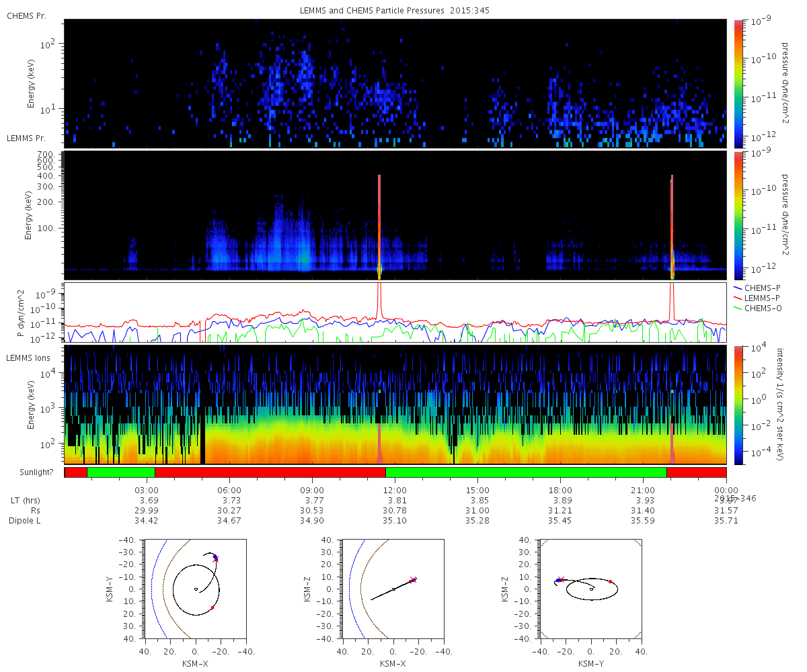
Task: Select the Dipole L ephemeris row label
Action: point(25,521)
